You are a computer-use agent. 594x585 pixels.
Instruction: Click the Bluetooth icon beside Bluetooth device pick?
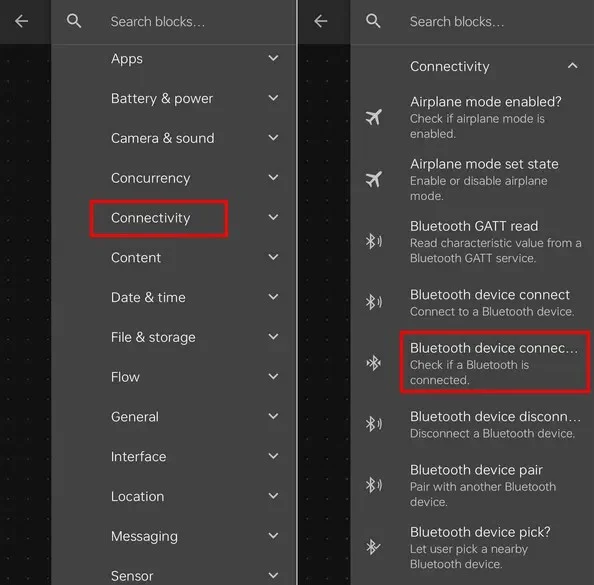(373, 547)
